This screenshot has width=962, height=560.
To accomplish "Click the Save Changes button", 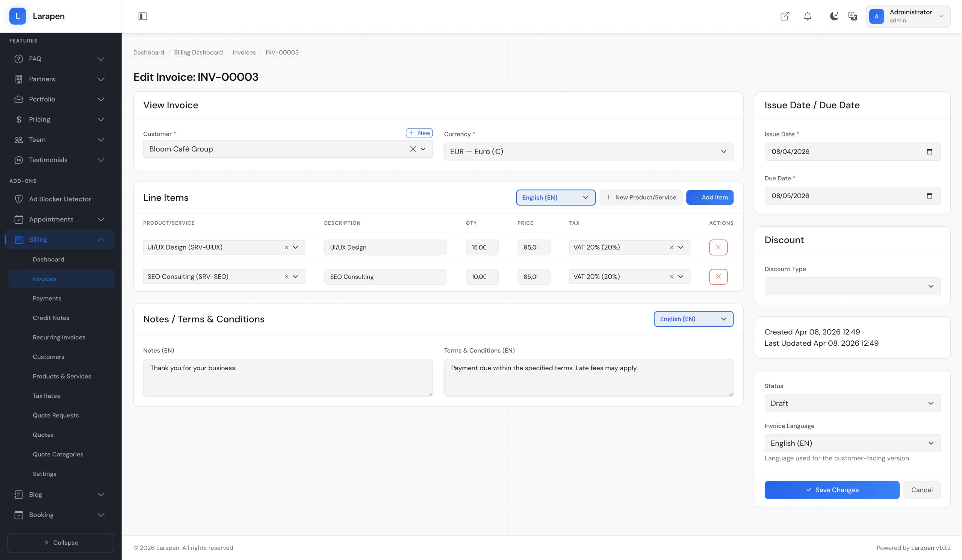I will [x=832, y=490].
